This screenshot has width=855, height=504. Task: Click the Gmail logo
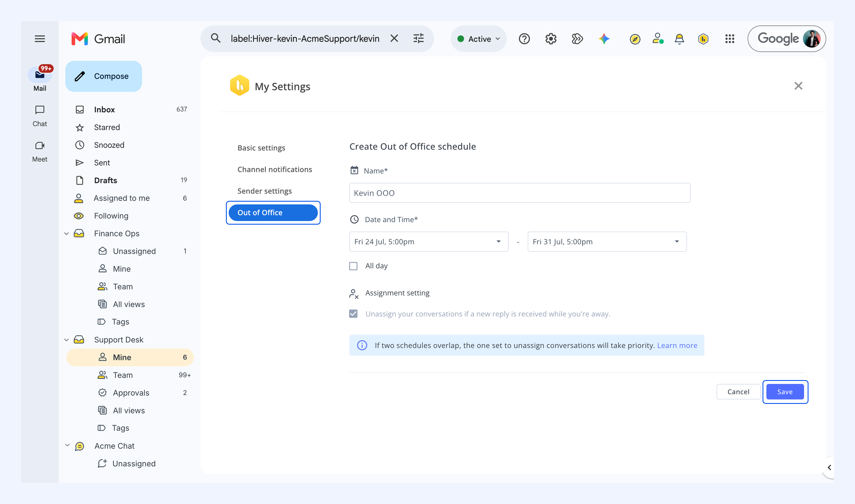coord(98,39)
